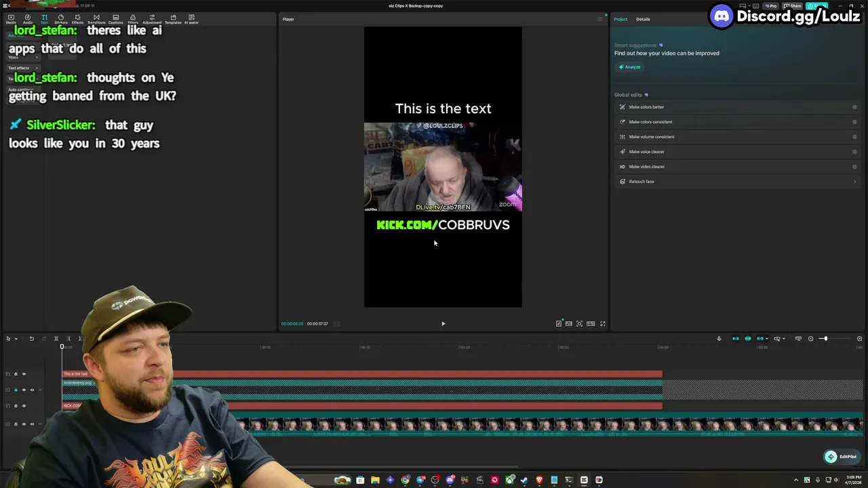Open the Transitions panel

(x=96, y=19)
